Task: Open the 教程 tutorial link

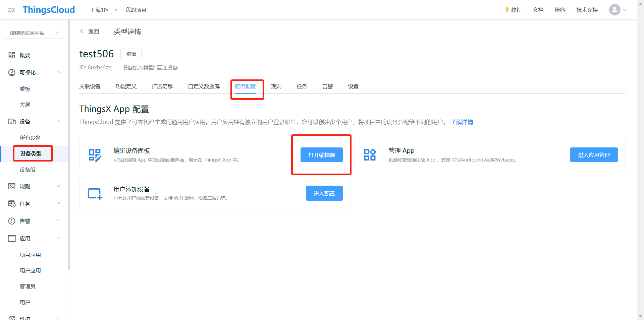Action: [x=516, y=10]
